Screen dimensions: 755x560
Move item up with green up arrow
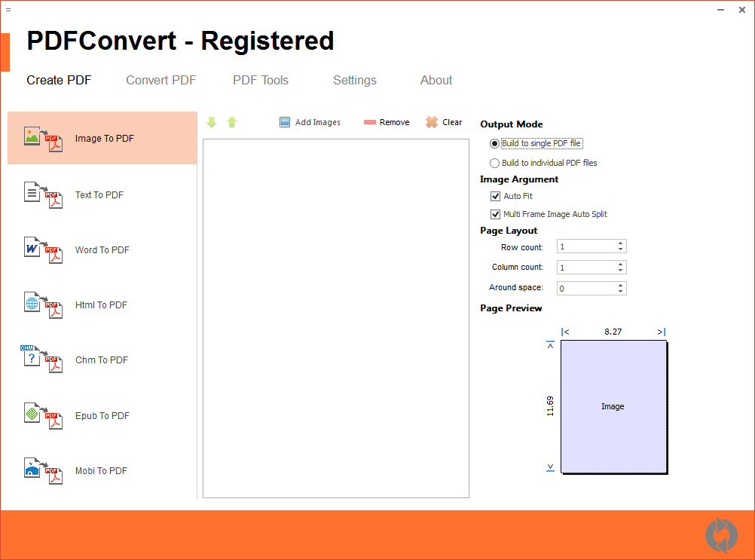click(232, 122)
